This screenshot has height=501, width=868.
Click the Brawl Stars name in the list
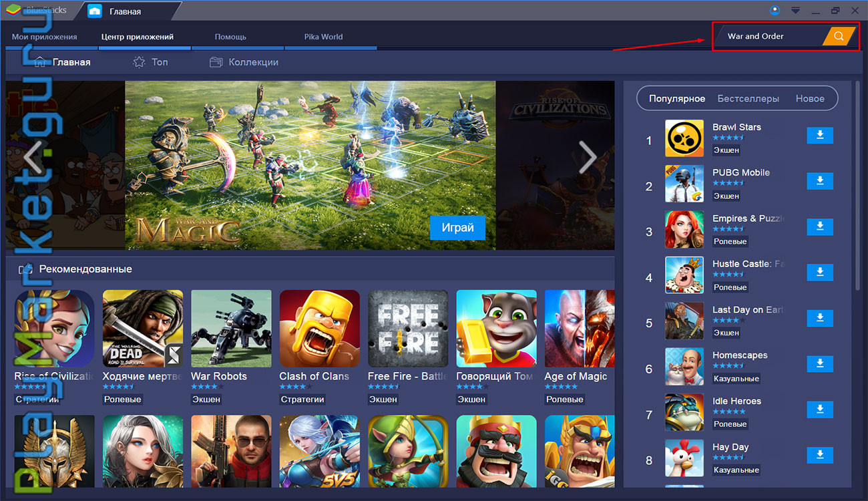click(736, 127)
